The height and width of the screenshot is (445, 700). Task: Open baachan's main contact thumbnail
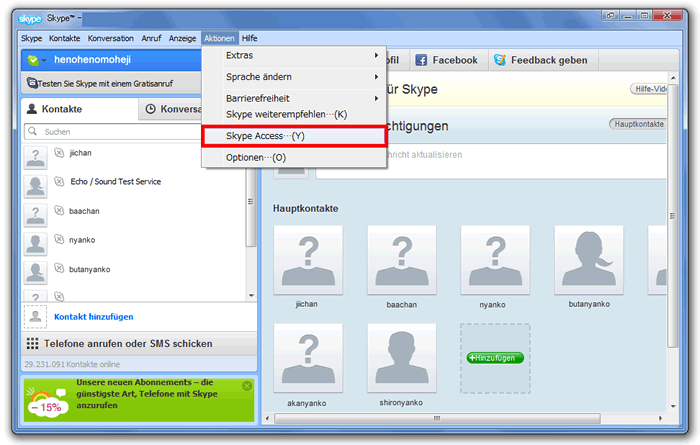coord(402,260)
